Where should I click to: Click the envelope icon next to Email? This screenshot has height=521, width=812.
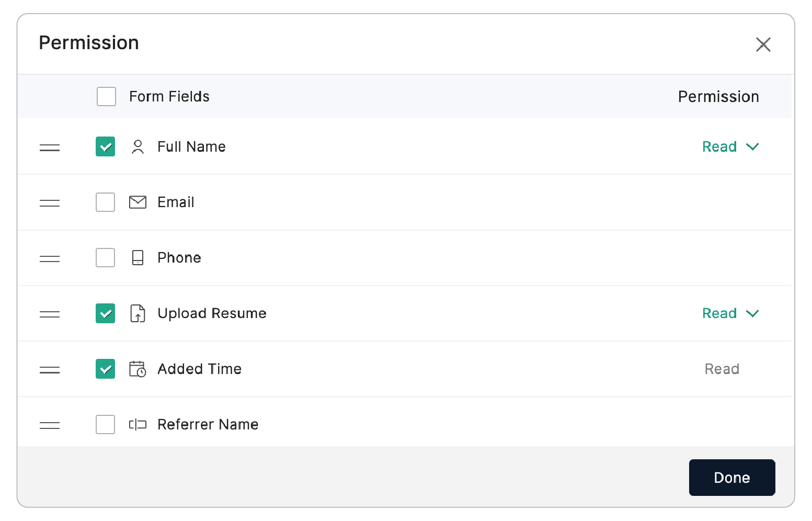click(138, 202)
